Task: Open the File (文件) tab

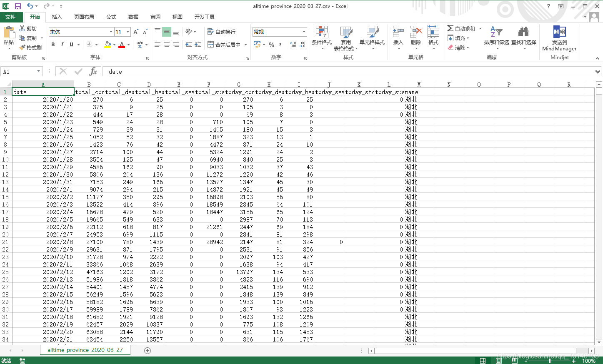Action: [11, 17]
